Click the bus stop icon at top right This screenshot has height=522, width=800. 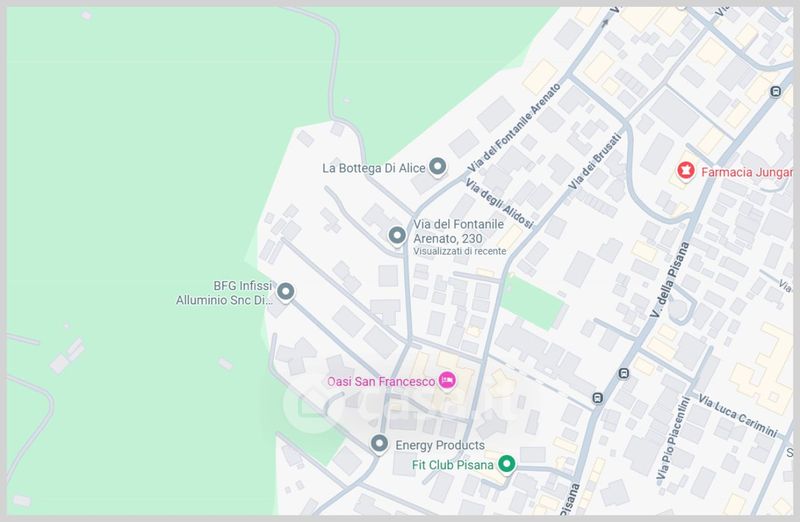pos(776,92)
